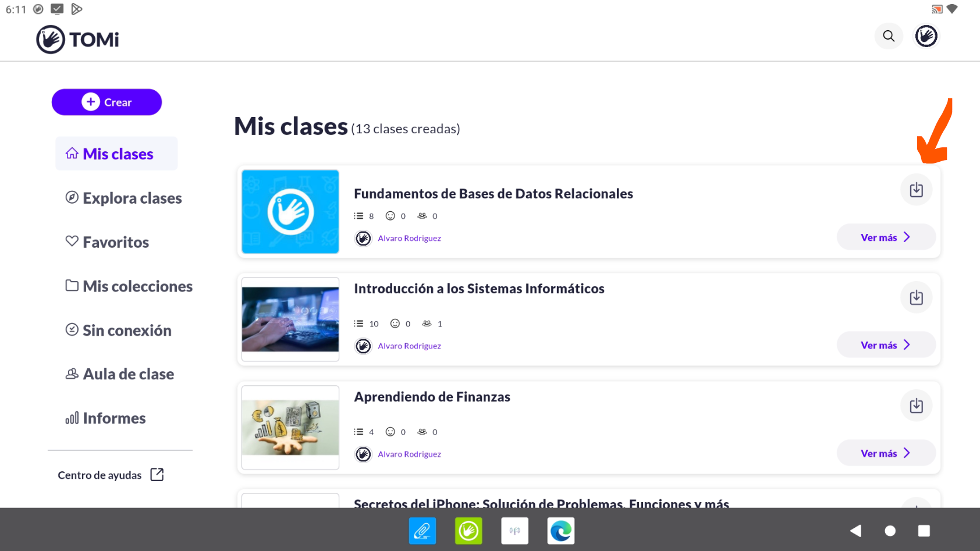Click the TOMi logo

tap(78, 40)
